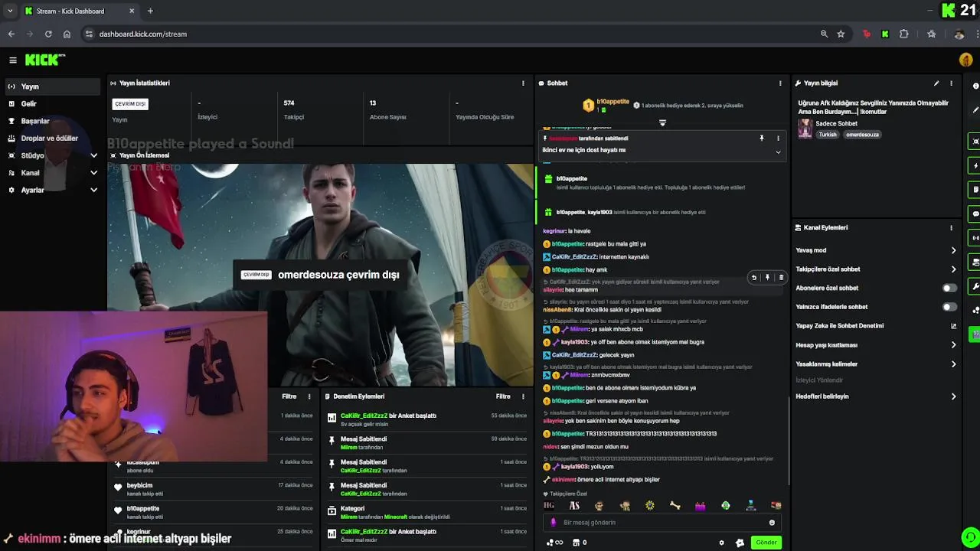The width and height of the screenshot is (980, 551).
Task: Open the hamburger menu next to Kick logo
Action: [x=13, y=60]
